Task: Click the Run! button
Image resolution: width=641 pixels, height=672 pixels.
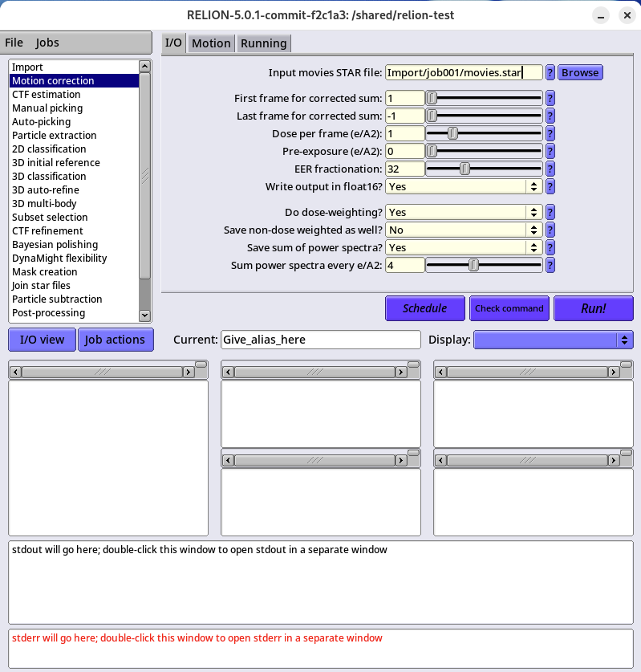Action: pyautogui.click(x=594, y=308)
